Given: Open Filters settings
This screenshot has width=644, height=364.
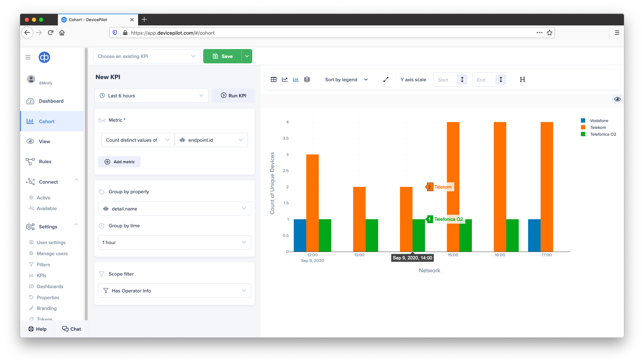Looking at the screenshot, I should 43,264.
